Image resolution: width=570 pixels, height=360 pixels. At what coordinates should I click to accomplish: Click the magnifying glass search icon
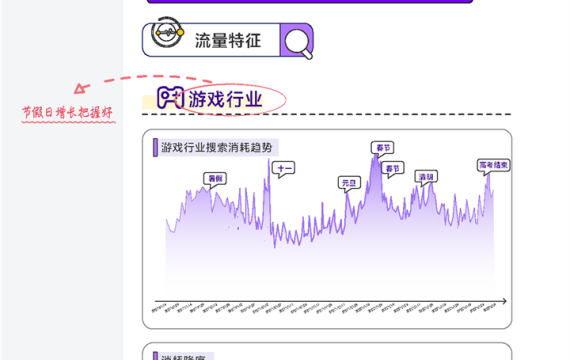[x=298, y=44]
